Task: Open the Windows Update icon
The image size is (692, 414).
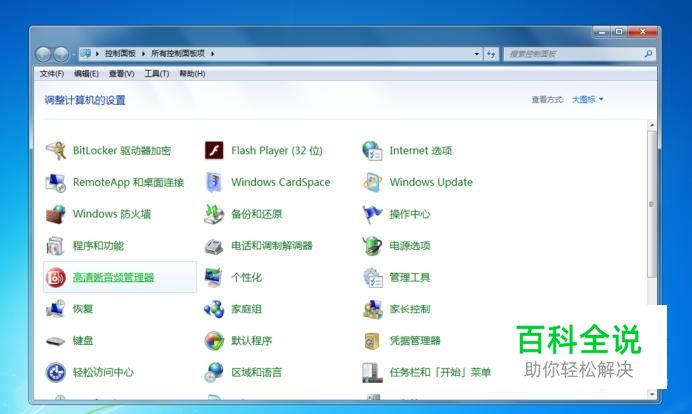Action: (x=372, y=182)
